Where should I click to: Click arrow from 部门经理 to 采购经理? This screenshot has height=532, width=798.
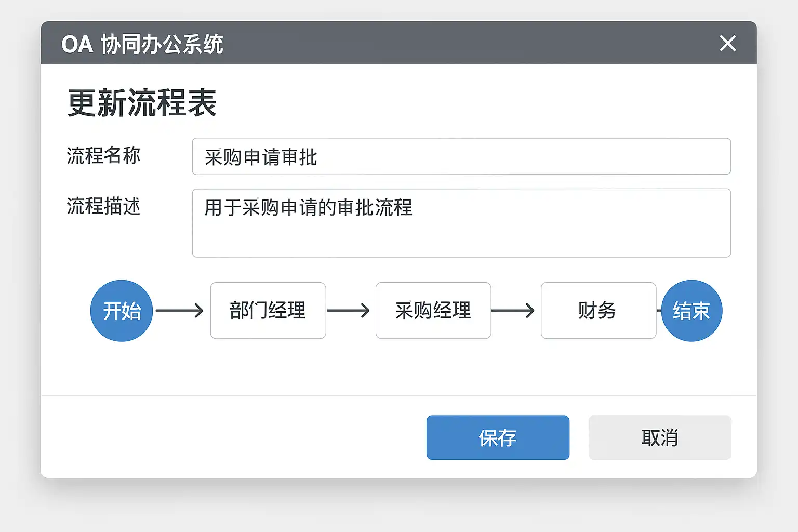348,311
